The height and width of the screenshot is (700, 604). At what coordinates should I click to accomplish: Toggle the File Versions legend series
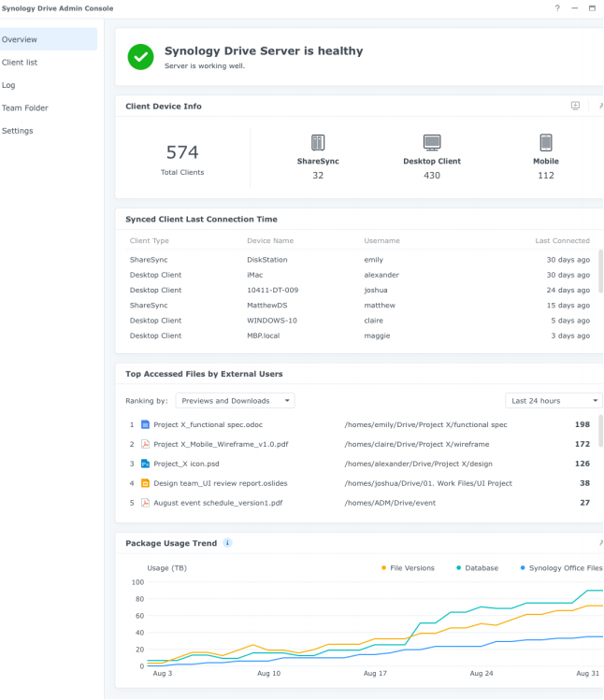411,567
